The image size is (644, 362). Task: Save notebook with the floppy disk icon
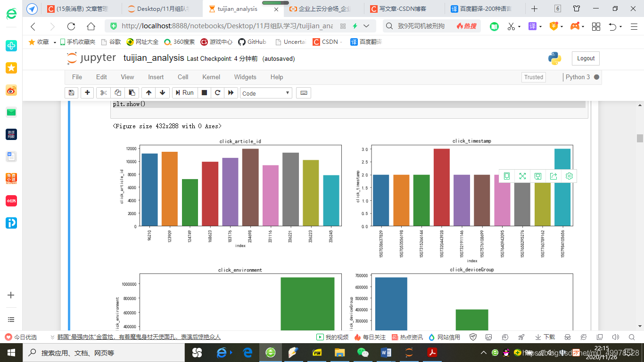click(x=71, y=93)
